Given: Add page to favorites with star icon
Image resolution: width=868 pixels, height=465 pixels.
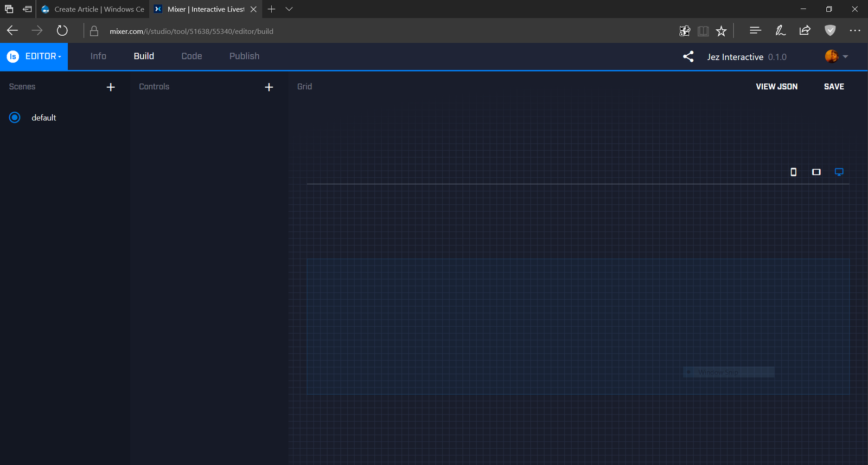Looking at the screenshot, I should (x=721, y=31).
